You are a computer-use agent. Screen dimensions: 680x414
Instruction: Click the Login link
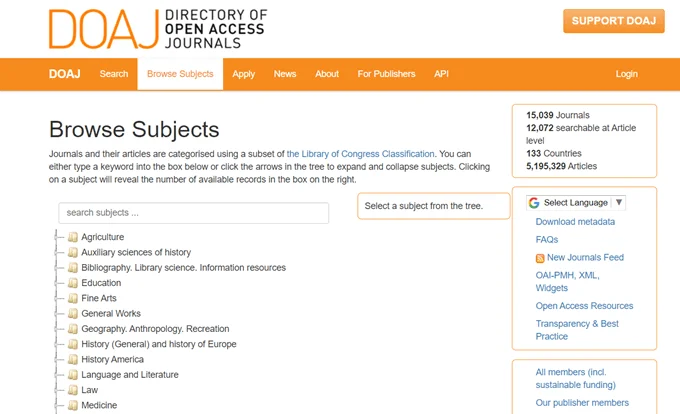[x=626, y=74]
